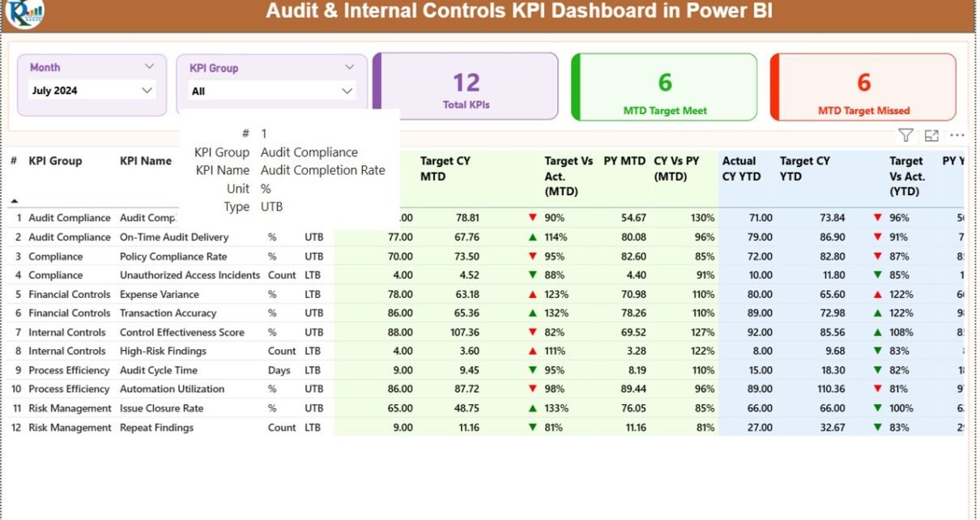
Task: Click the Control Effectiveness Score row name
Action: click(x=182, y=332)
